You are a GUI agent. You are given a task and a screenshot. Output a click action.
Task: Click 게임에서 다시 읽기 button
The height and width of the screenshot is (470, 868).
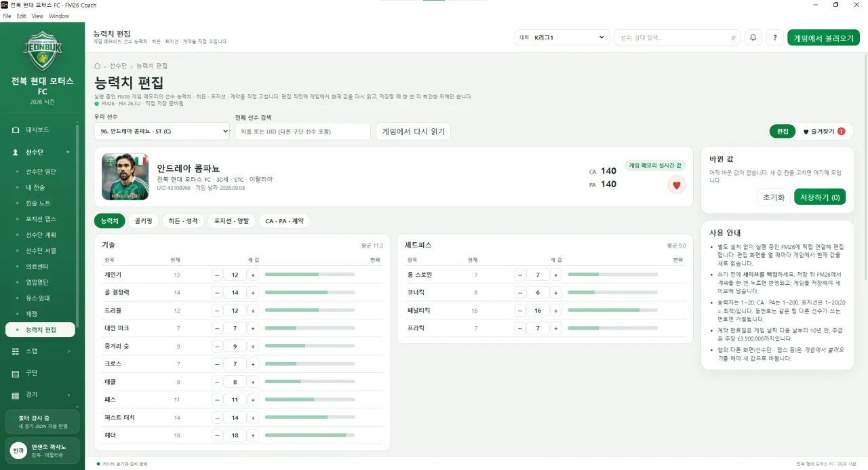point(414,132)
